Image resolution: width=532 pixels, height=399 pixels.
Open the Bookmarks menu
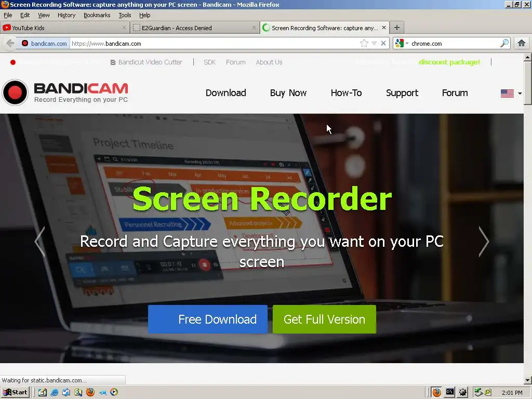coord(97,15)
